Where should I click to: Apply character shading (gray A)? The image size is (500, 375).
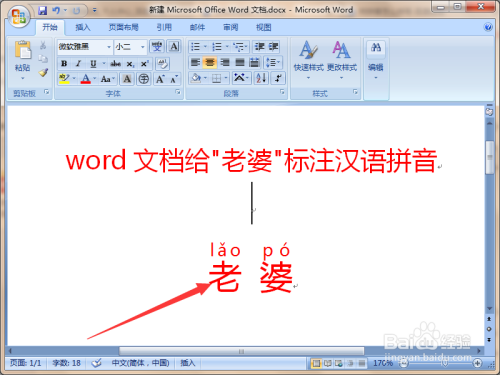(x=127, y=79)
